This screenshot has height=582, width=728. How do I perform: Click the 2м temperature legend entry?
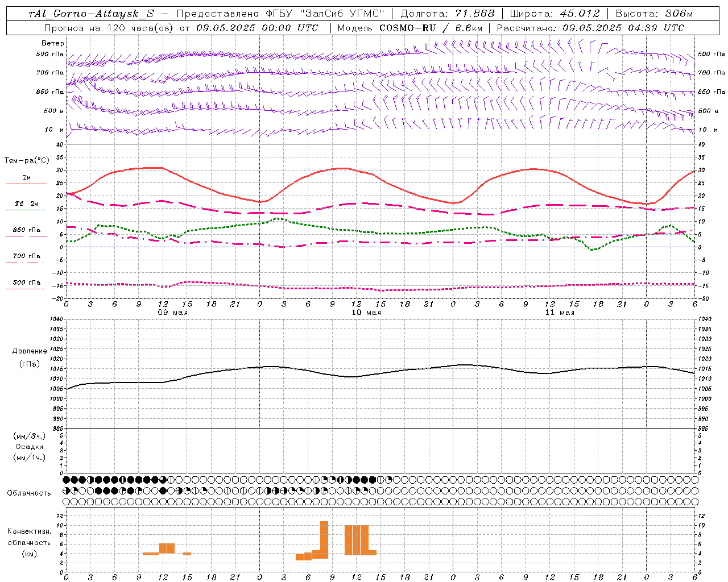click(27, 178)
